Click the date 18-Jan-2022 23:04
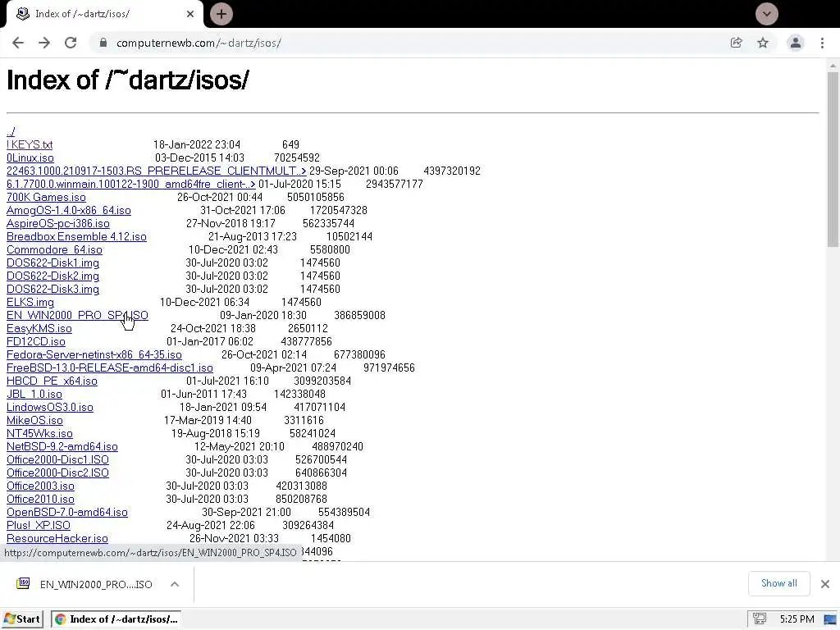 coord(197,144)
